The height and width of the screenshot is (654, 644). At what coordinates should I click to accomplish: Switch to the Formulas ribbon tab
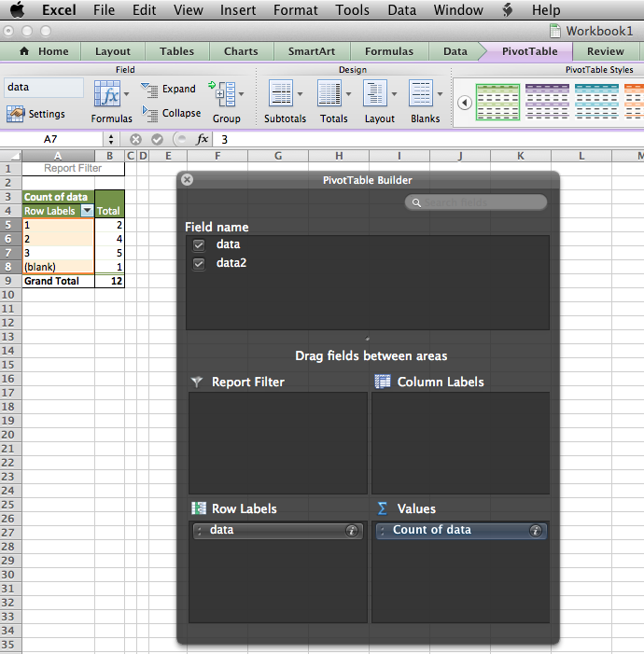389,51
